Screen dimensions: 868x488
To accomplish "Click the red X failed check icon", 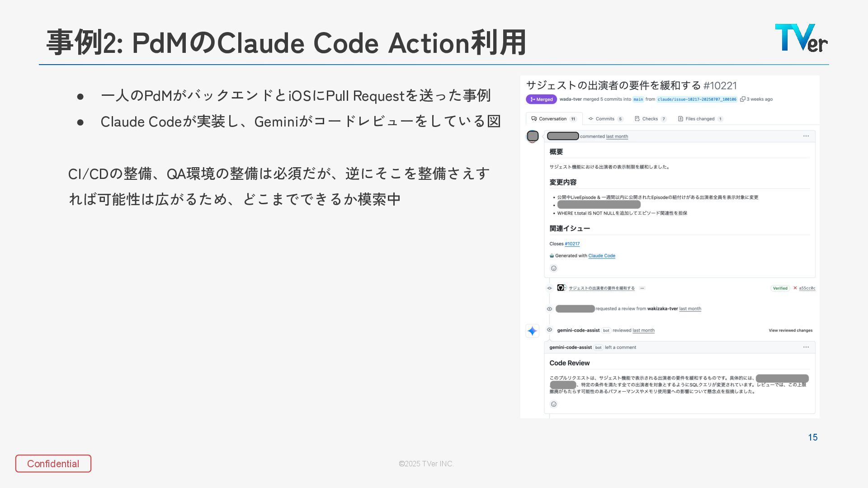I will pos(795,288).
